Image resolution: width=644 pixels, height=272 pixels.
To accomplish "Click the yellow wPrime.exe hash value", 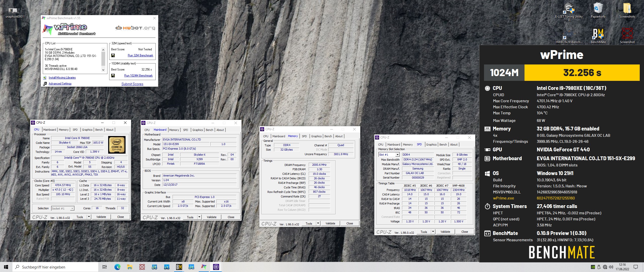I will pos(556,198).
